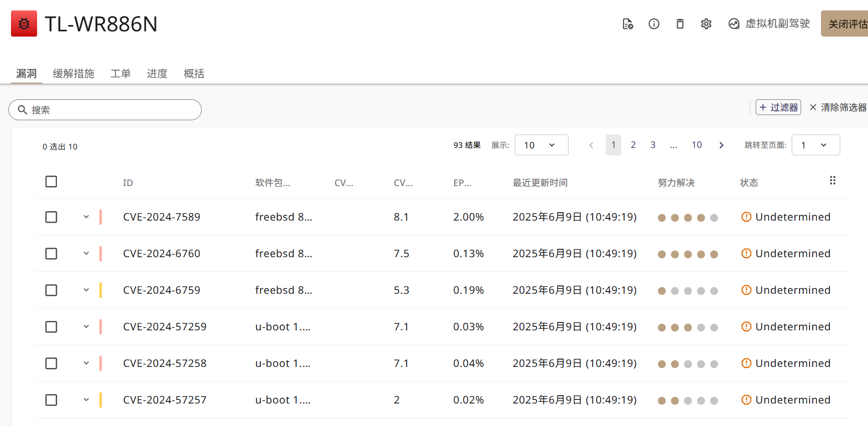This screenshot has width=868, height=426.
Task: Click the 93 结果 count text
Action: tap(467, 145)
